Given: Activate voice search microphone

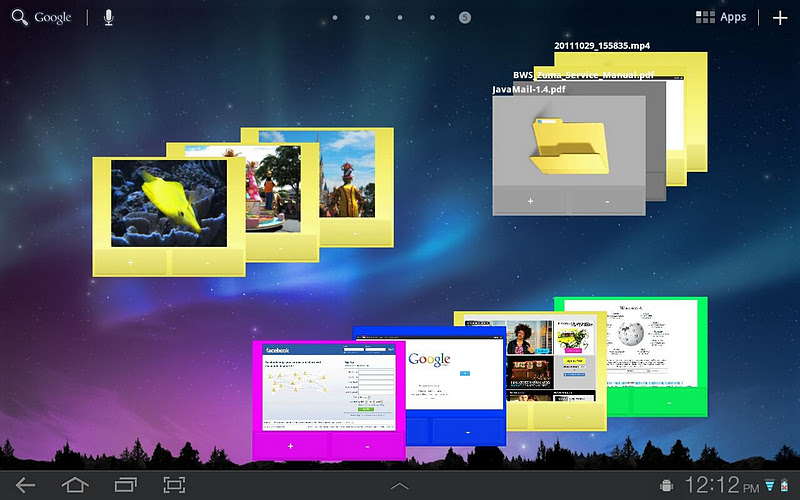Looking at the screenshot, I should point(108,18).
